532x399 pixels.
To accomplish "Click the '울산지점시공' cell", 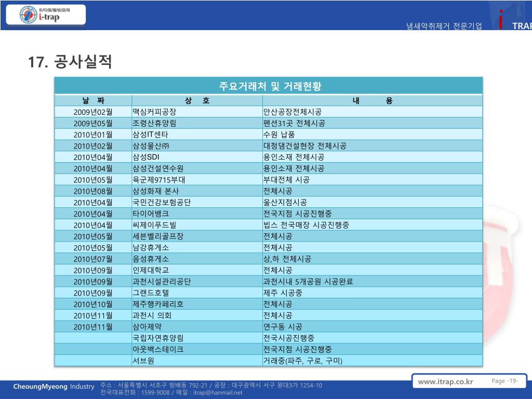I will pyautogui.click(x=373, y=202).
